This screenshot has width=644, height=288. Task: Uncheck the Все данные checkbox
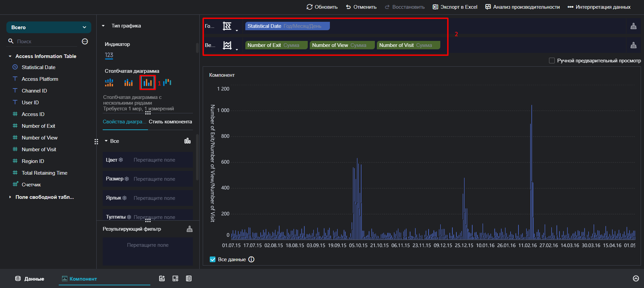(212, 260)
